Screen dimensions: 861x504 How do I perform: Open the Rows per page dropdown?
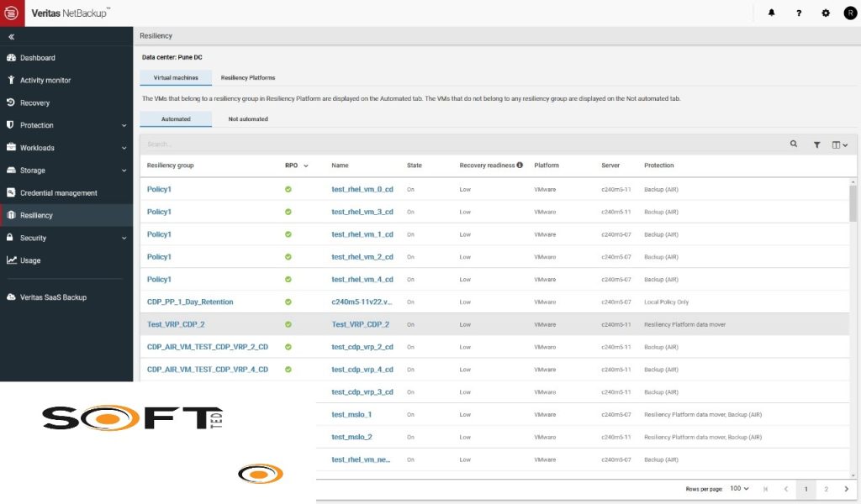pyautogui.click(x=739, y=488)
